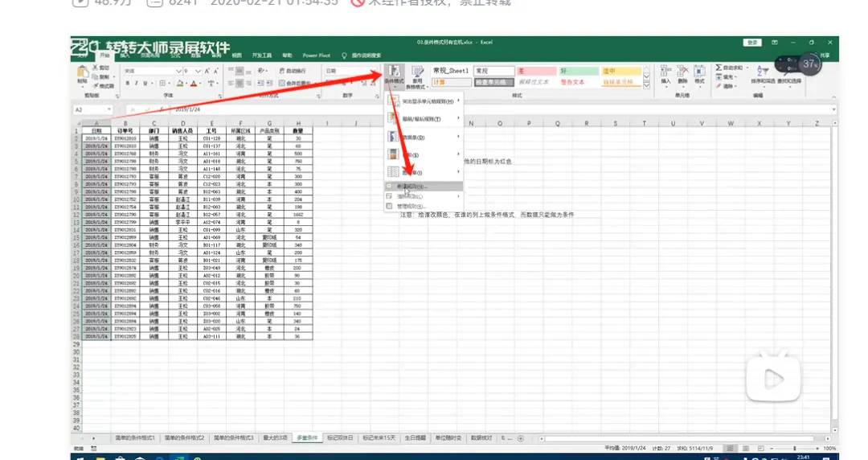Apply the 'Check Cell' (检查单元格) style
868x460 pixels.
point(494,82)
